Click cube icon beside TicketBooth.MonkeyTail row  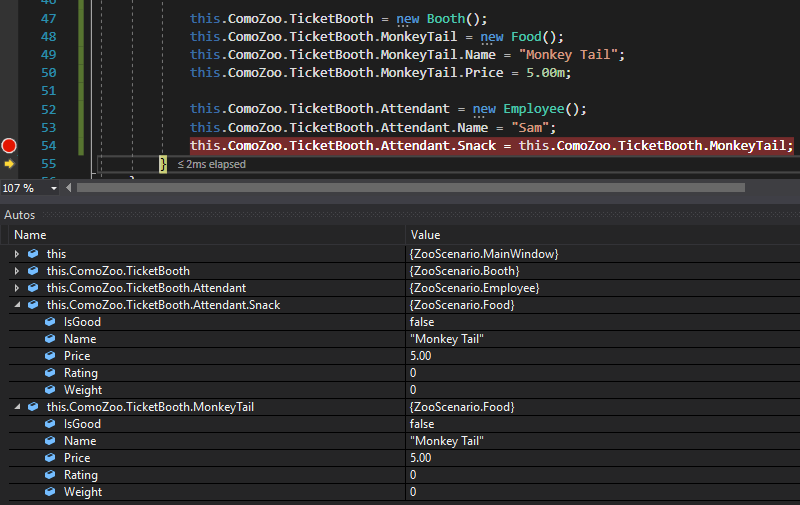click(x=33, y=407)
